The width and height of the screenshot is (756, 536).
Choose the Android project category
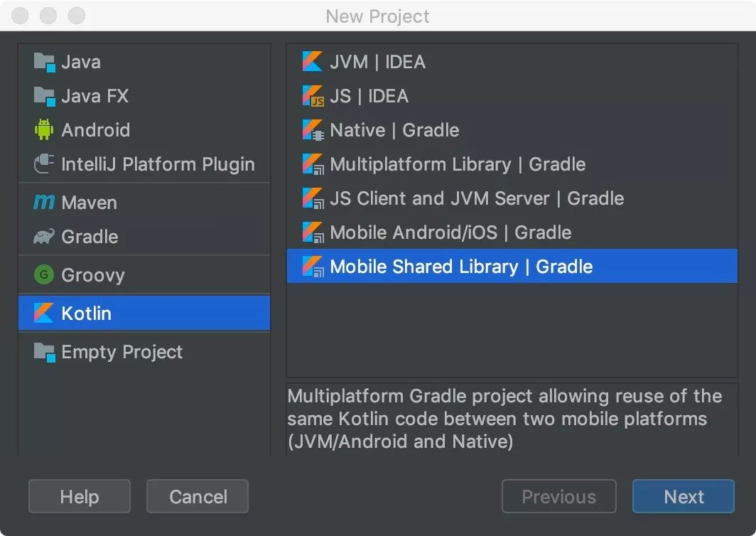point(144,130)
